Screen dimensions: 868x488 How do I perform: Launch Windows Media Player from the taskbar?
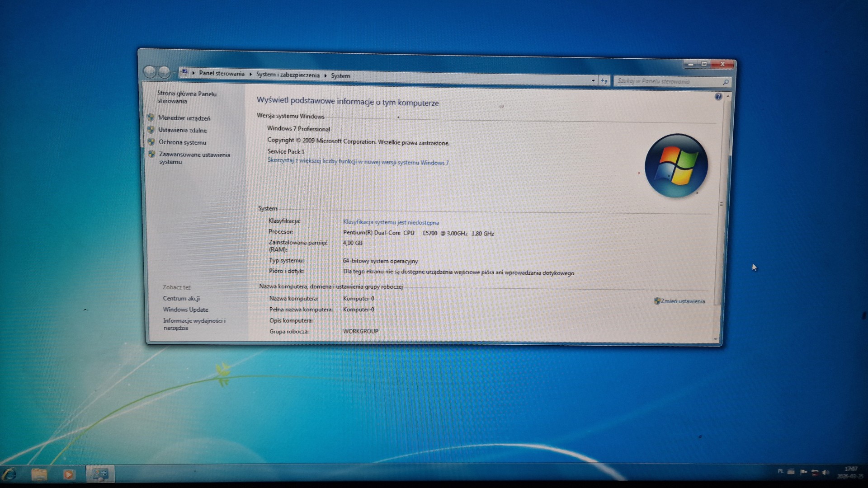69,474
